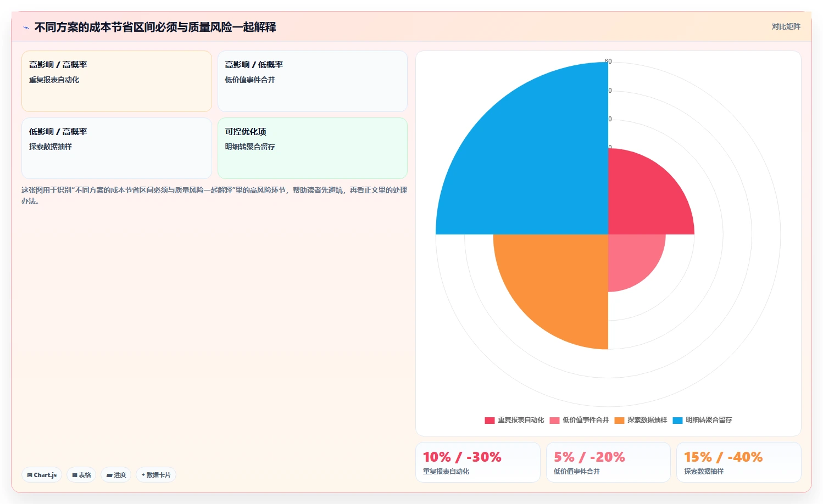Open the 高影响 / 低概率 matrix card

pos(313,81)
